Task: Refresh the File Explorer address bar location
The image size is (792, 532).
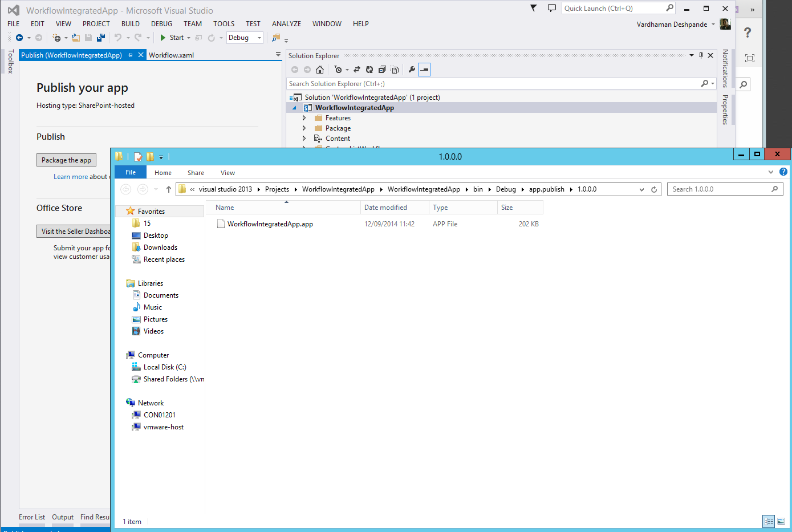Action: (x=654, y=189)
